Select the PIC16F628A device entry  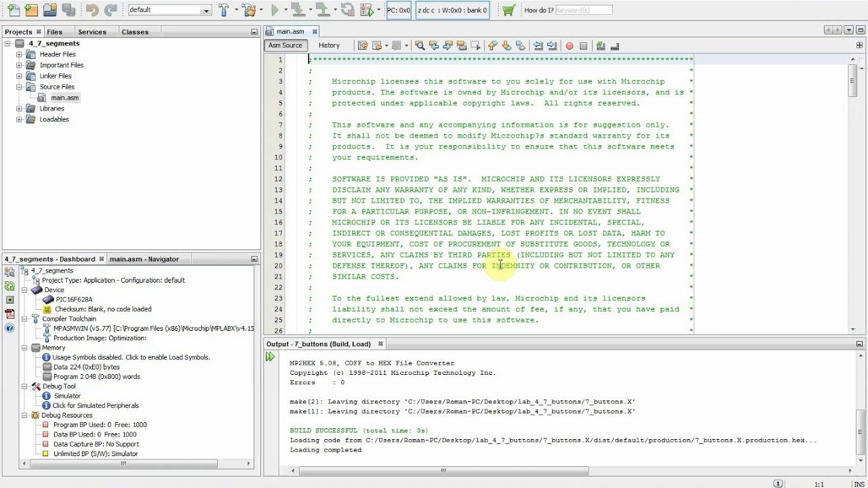click(x=74, y=299)
